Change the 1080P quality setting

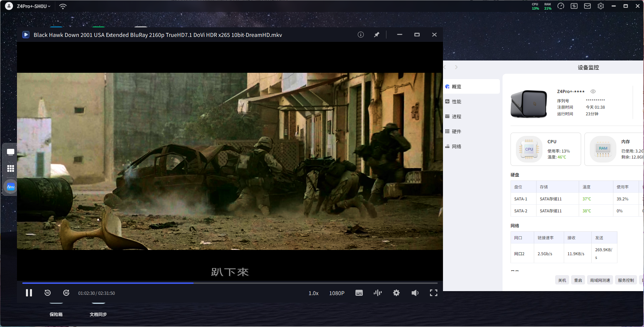click(x=337, y=293)
